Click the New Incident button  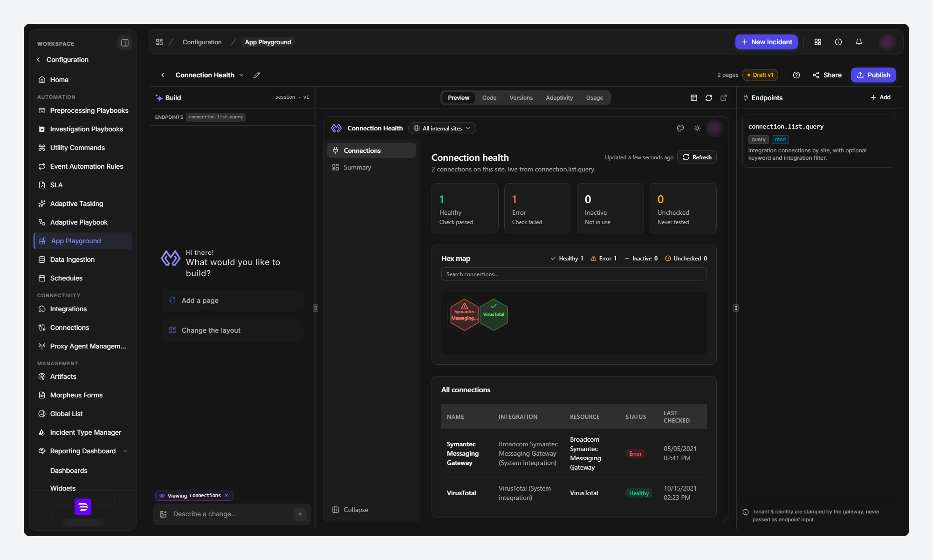pyautogui.click(x=767, y=42)
